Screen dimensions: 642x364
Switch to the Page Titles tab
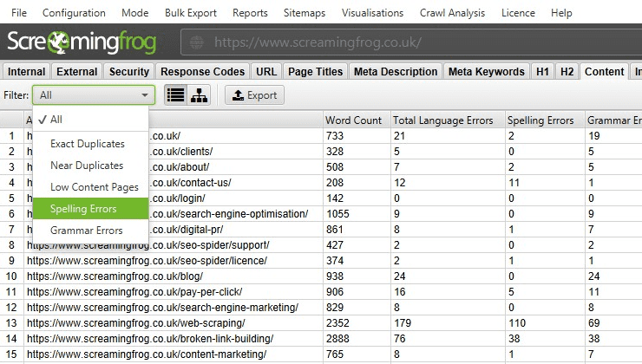[x=315, y=72]
